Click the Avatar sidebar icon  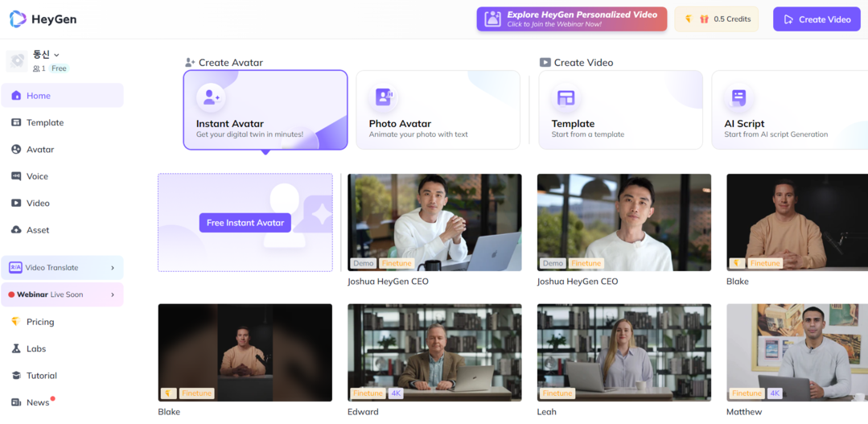tap(16, 150)
